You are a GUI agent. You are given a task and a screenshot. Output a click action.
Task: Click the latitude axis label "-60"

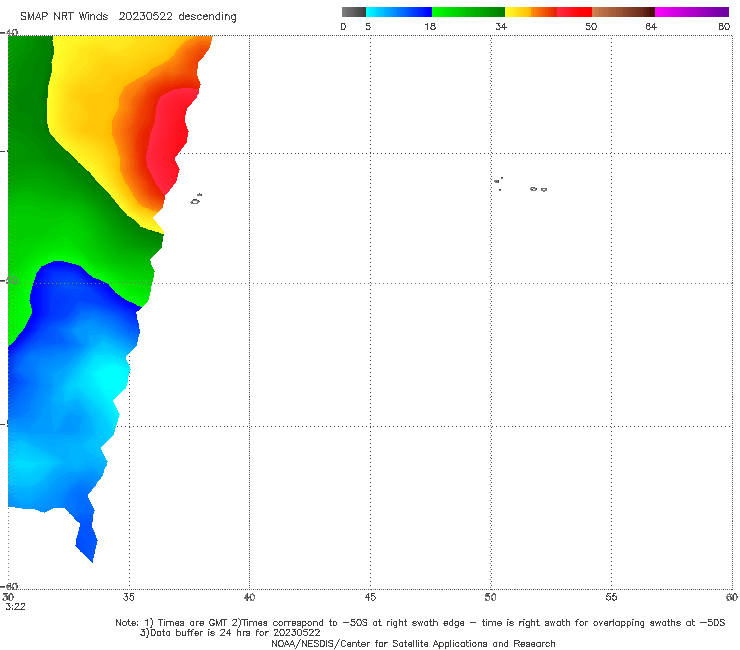tap(10, 586)
